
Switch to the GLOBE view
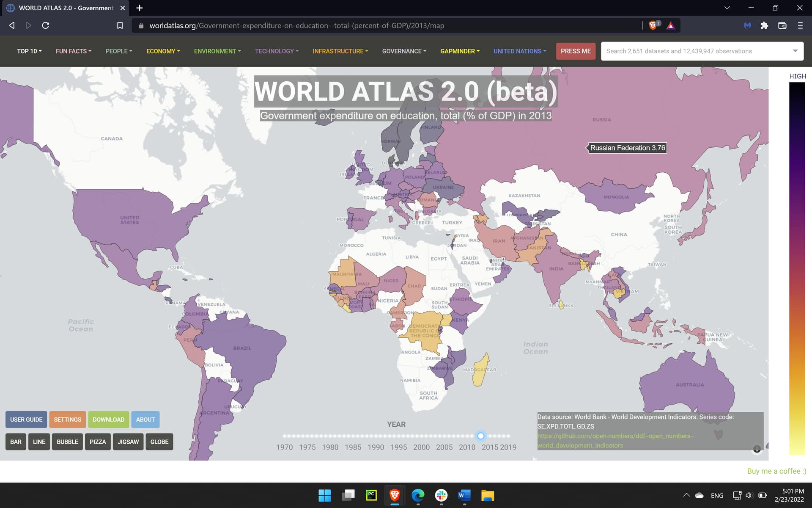pyautogui.click(x=159, y=442)
